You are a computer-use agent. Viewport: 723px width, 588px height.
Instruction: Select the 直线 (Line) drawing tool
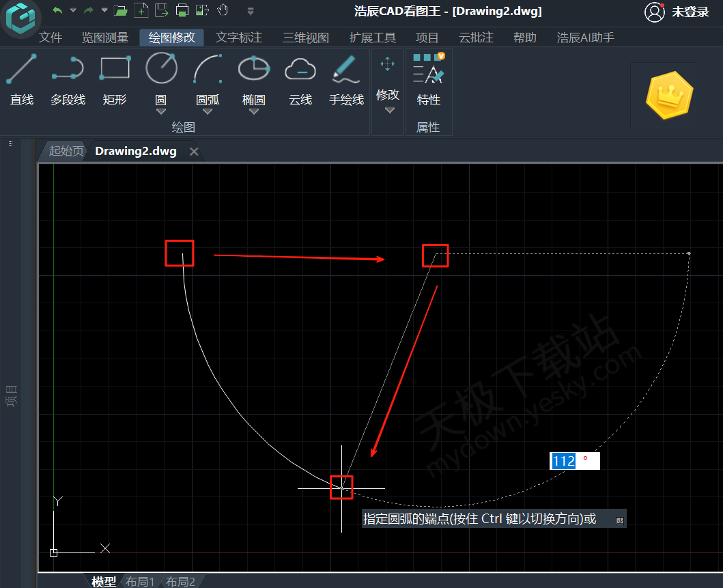pos(22,79)
